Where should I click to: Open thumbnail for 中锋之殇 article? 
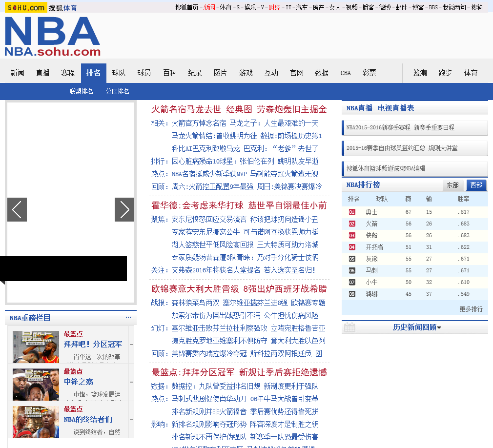click(36, 384)
